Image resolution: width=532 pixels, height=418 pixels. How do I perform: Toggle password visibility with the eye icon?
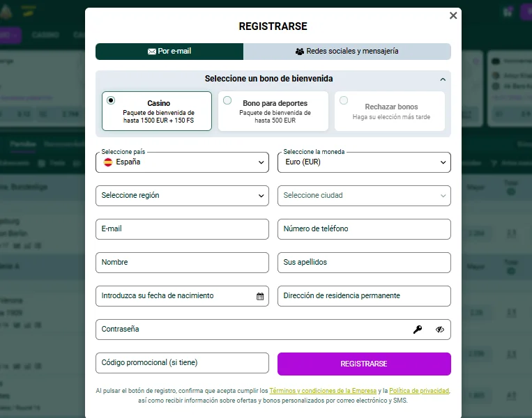pos(439,330)
